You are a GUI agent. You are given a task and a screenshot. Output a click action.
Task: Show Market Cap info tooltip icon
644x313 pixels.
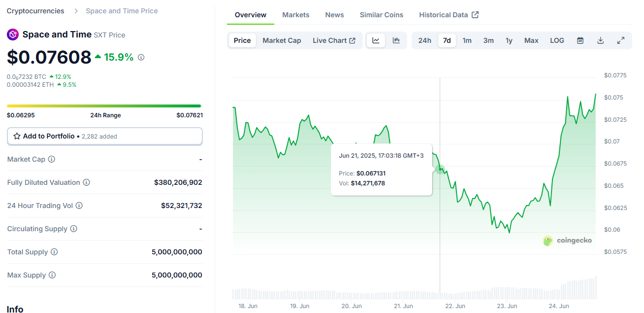(51, 159)
